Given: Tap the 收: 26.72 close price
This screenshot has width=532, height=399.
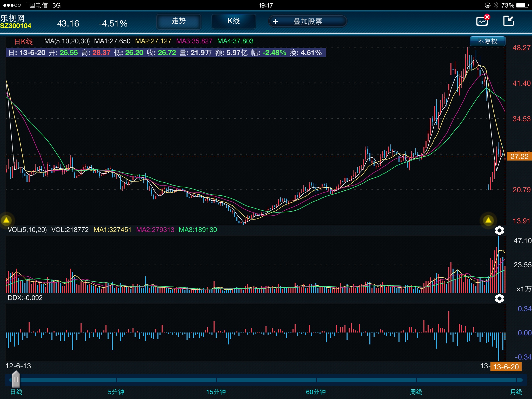Looking at the screenshot, I should [x=161, y=53].
